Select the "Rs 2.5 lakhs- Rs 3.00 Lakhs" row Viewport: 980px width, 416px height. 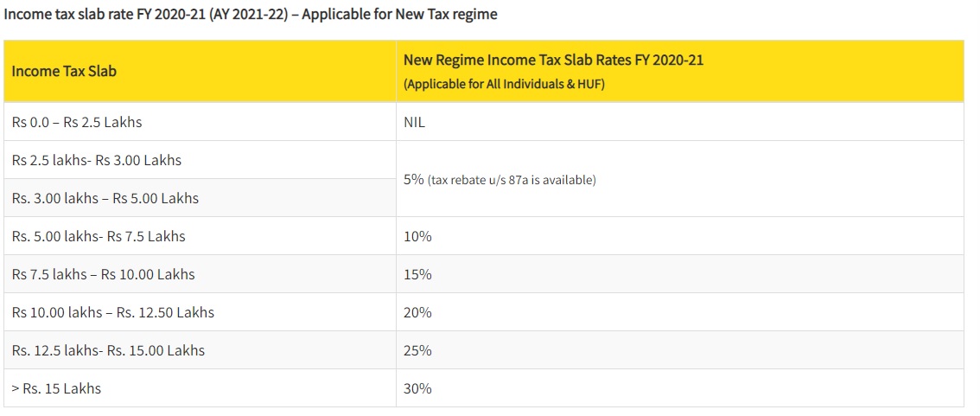point(97,160)
